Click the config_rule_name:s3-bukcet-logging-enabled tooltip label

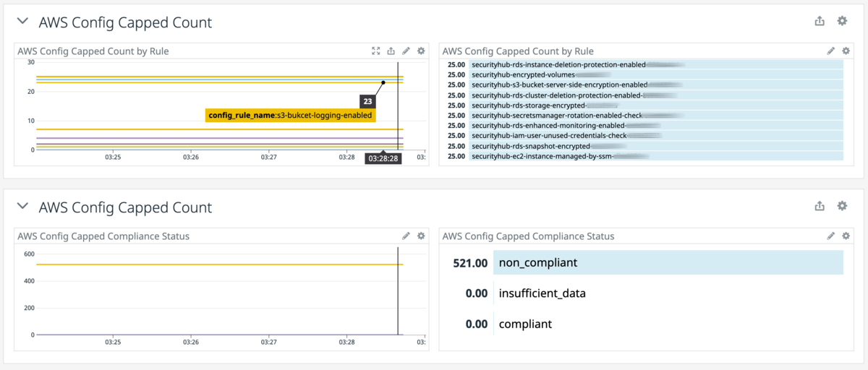(290, 115)
